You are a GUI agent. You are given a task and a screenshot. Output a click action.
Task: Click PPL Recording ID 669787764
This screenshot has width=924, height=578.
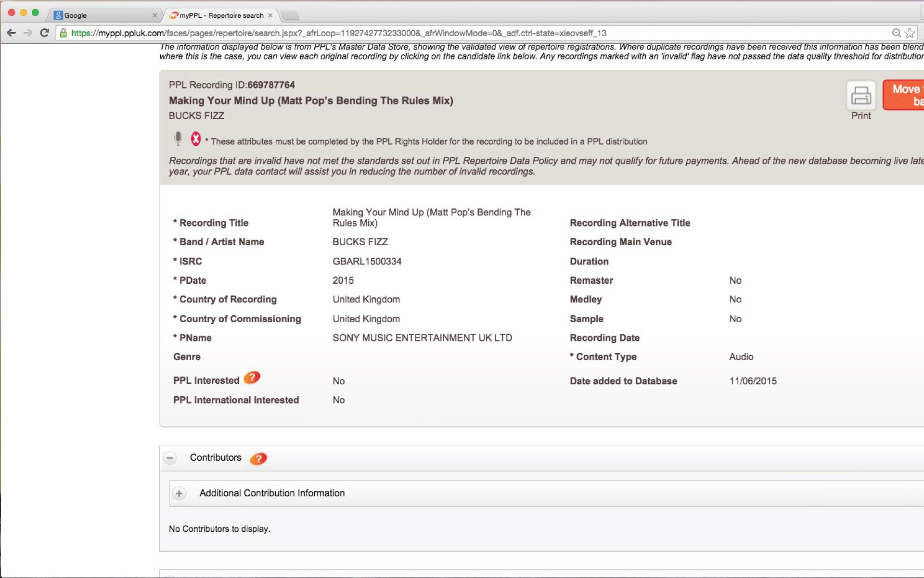[x=232, y=85]
